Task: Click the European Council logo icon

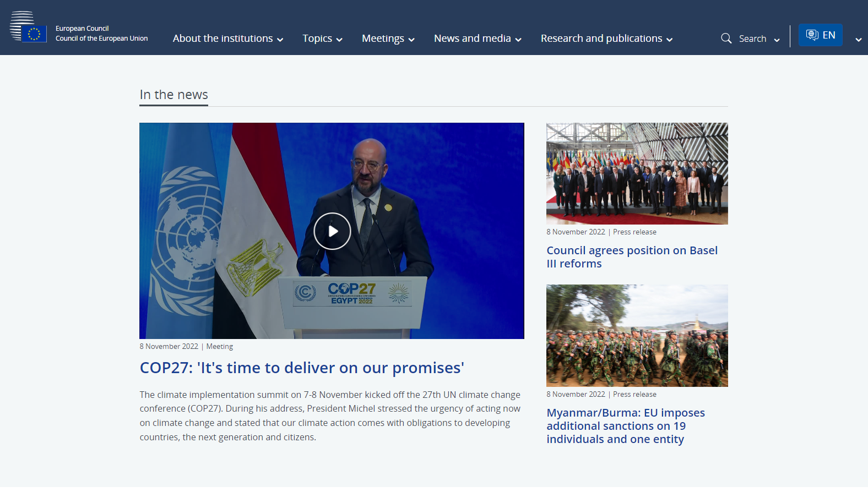Action: [x=28, y=26]
